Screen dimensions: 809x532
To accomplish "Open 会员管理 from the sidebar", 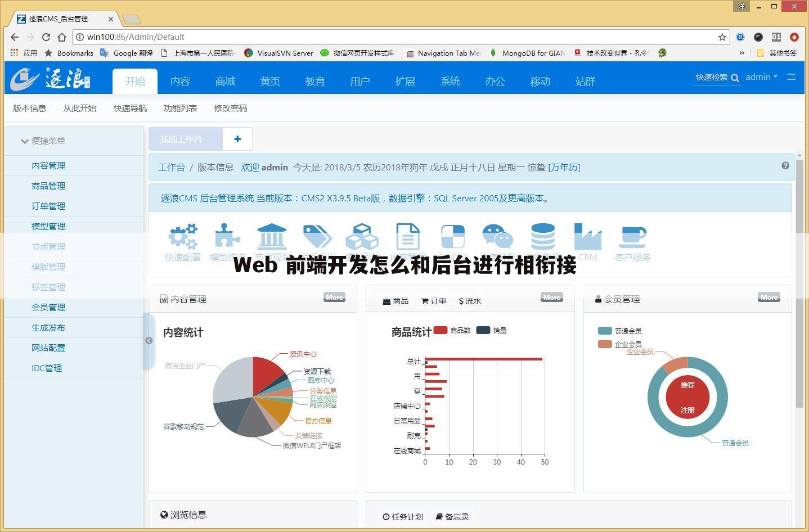I will pyautogui.click(x=48, y=307).
